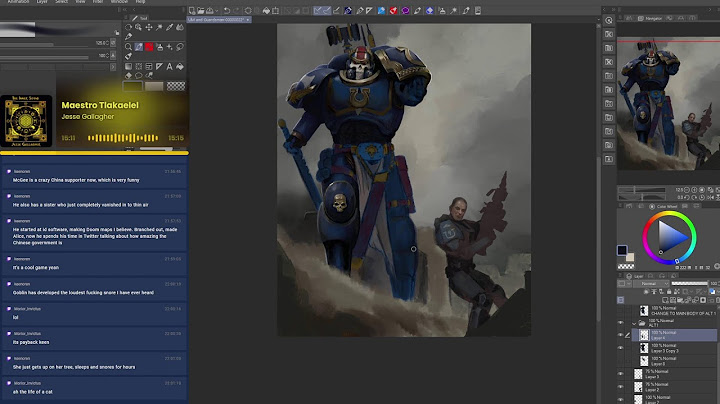Open Quick Access icon on right sidebar
Image resolution: width=720 pixels, height=404 pixels.
pyautogui.click(x=609, y=20)
